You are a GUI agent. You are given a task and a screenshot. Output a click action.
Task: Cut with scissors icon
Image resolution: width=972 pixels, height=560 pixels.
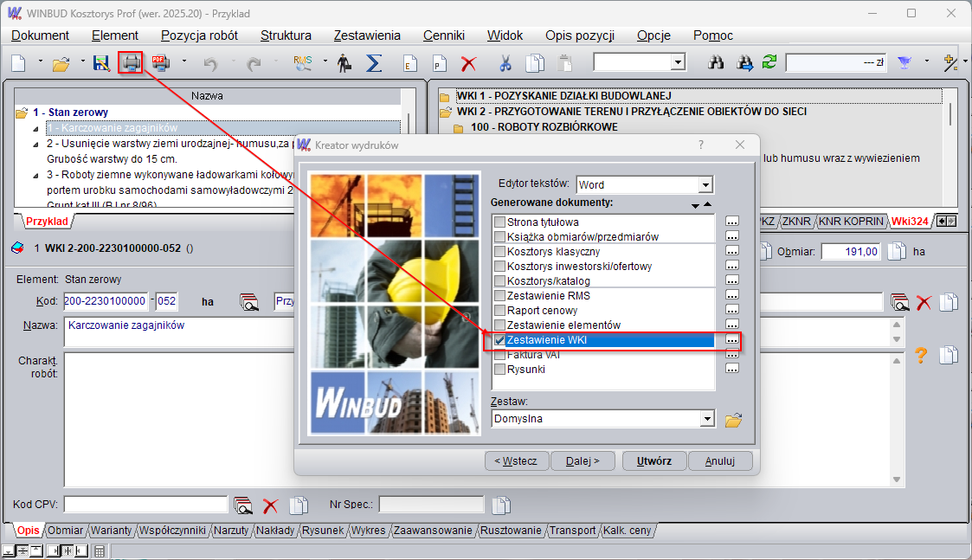click(505, 62)
